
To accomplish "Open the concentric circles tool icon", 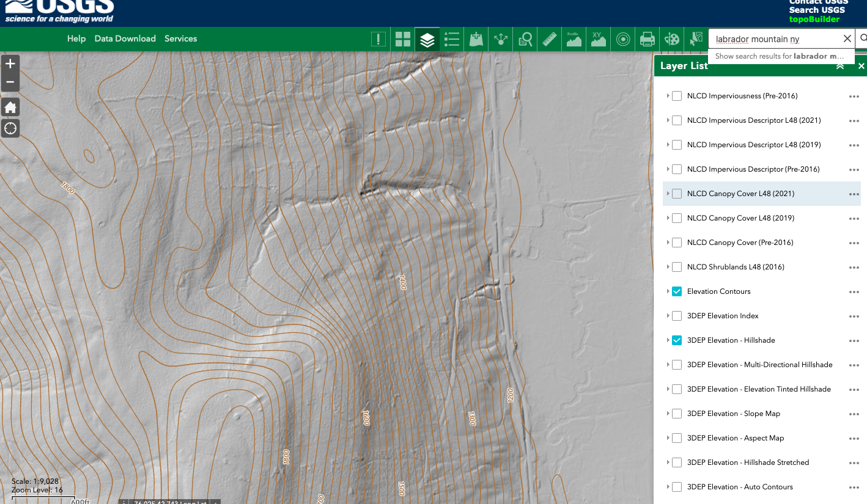I will pyautogui.click(x=623, y=39).
